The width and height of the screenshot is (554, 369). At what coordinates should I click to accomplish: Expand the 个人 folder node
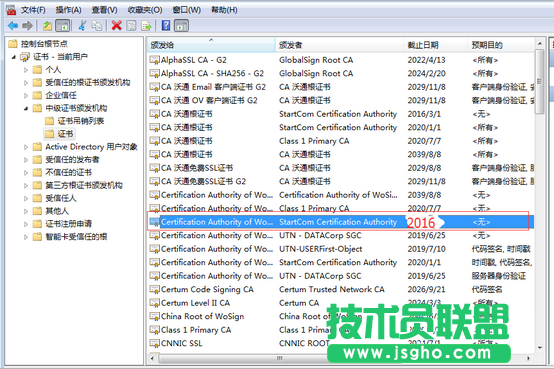pos(26,70)
